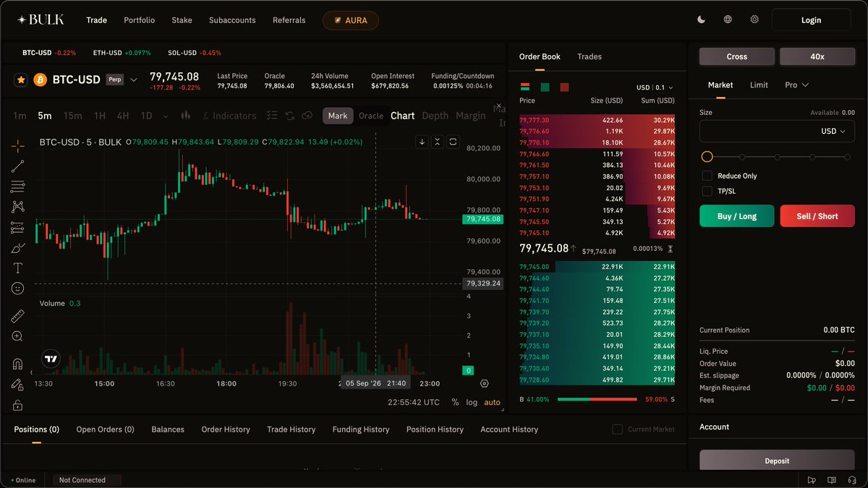The image size is (868, 488).
Task: Click the lock all drawings icon
Action: pos(17,405)
